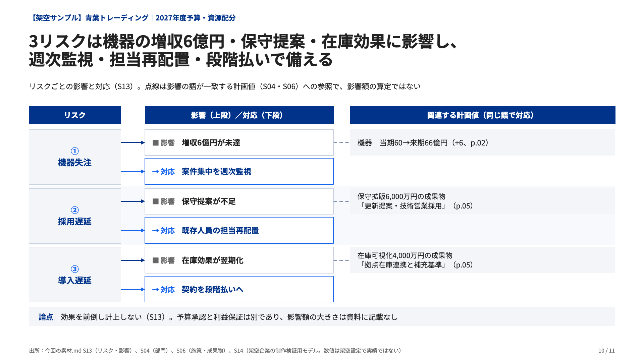Screen dimensions: 644x362
Task: Click the blue arrow before 契約を段階払いへ
Action: click(x=156, y=290)
